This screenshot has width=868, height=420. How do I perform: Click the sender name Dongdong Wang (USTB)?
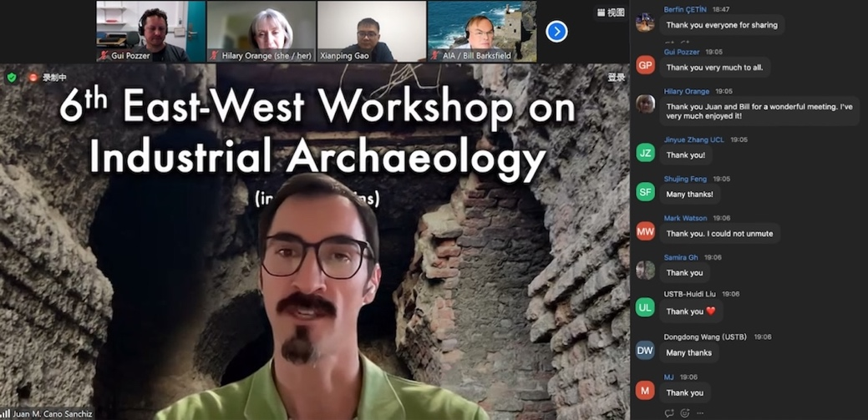(x=705, y=337)
